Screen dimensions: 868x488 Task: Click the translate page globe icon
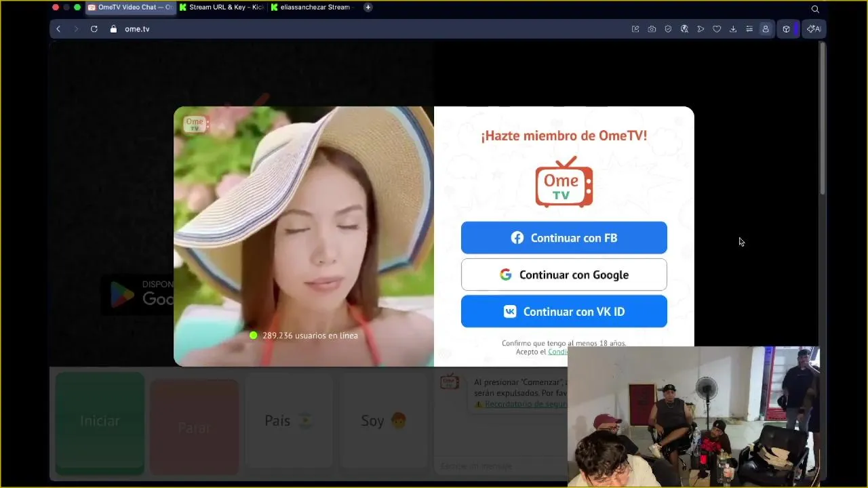pyautogui.click(x=684, y=29)
